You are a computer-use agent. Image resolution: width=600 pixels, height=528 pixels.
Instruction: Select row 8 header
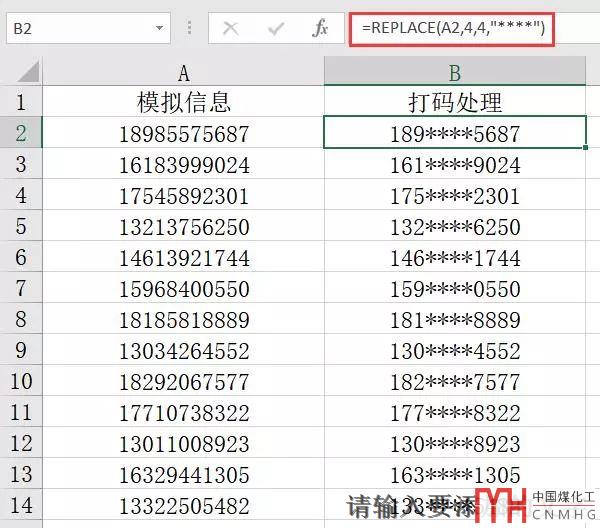click(x=21, y=318)
